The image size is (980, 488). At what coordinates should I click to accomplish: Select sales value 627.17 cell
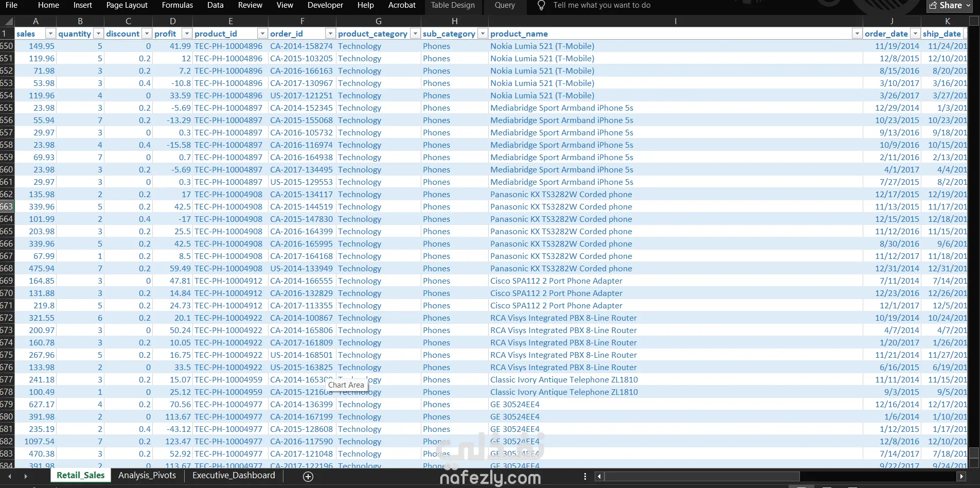(x=35, y=404)
